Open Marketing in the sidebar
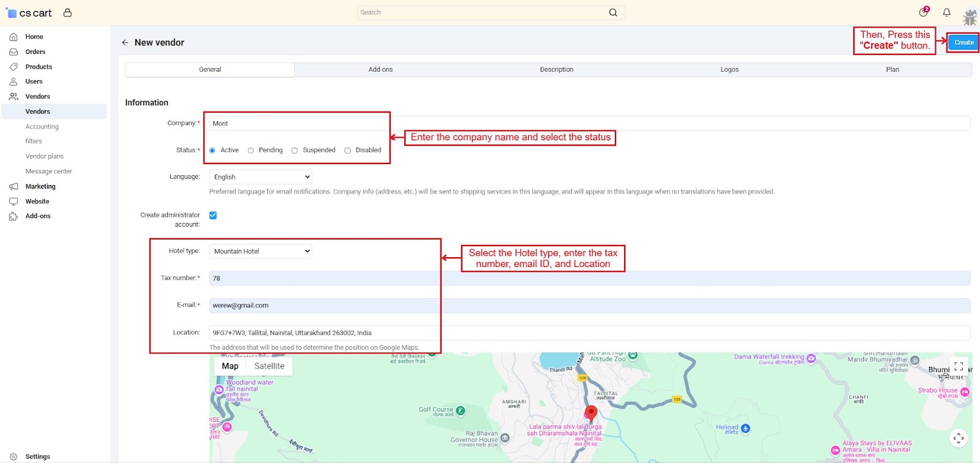 point(40,186)
